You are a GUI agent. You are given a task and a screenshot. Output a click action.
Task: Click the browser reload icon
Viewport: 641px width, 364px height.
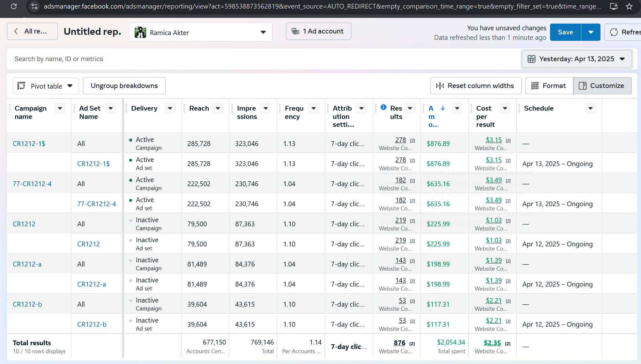tap(14, 6)
